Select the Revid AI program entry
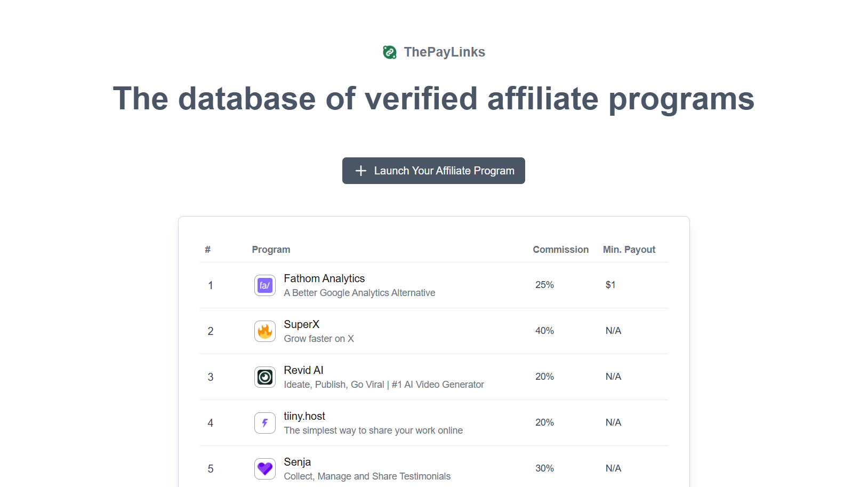Screen dimensions: 868x487 click(x=303, y=370)
